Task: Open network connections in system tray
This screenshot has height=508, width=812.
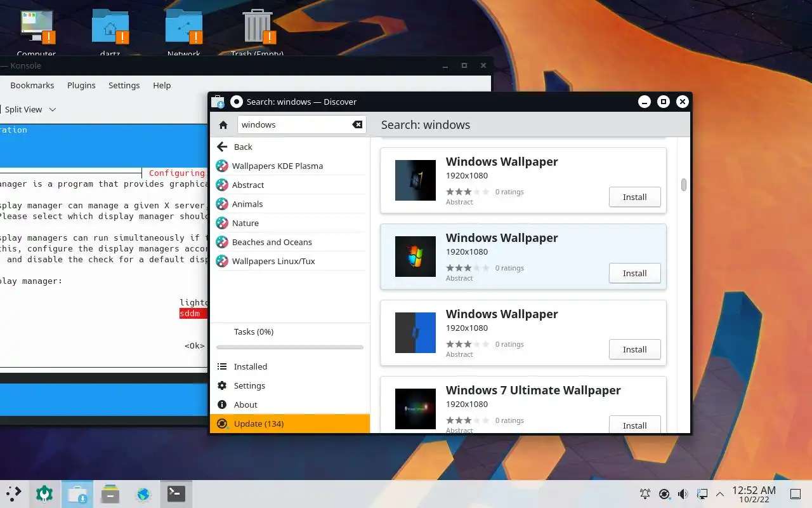Action: coord(702,494)
